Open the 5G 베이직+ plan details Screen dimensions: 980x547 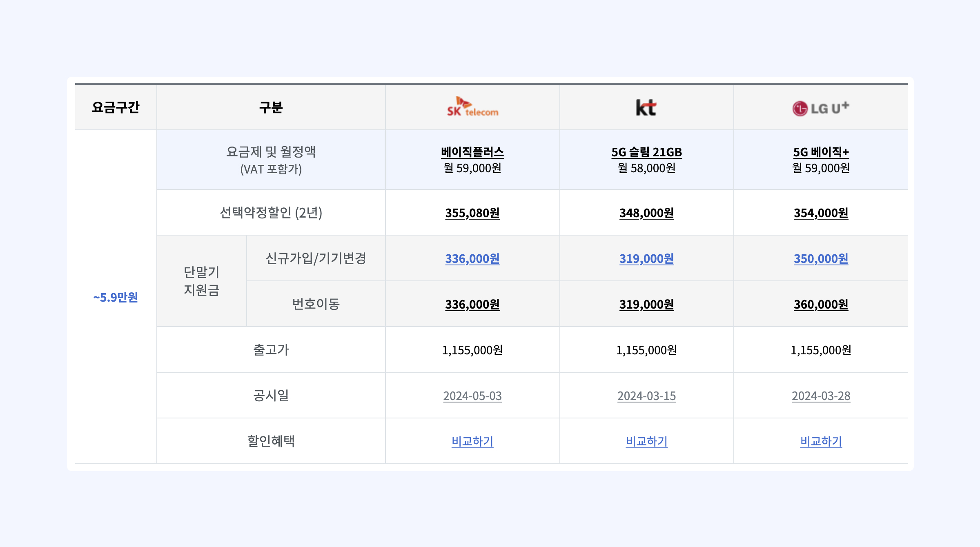coord(821,153)
